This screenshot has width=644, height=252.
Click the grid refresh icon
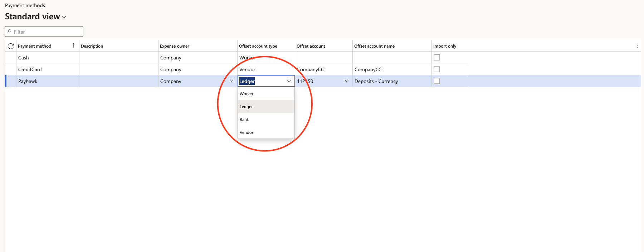(x=11, y=46)
